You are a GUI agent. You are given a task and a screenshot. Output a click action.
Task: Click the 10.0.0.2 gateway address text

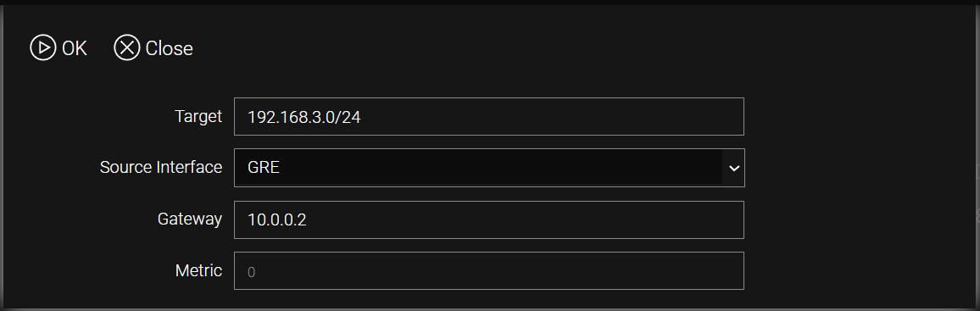pyautogui.click(x=277, y=220)
